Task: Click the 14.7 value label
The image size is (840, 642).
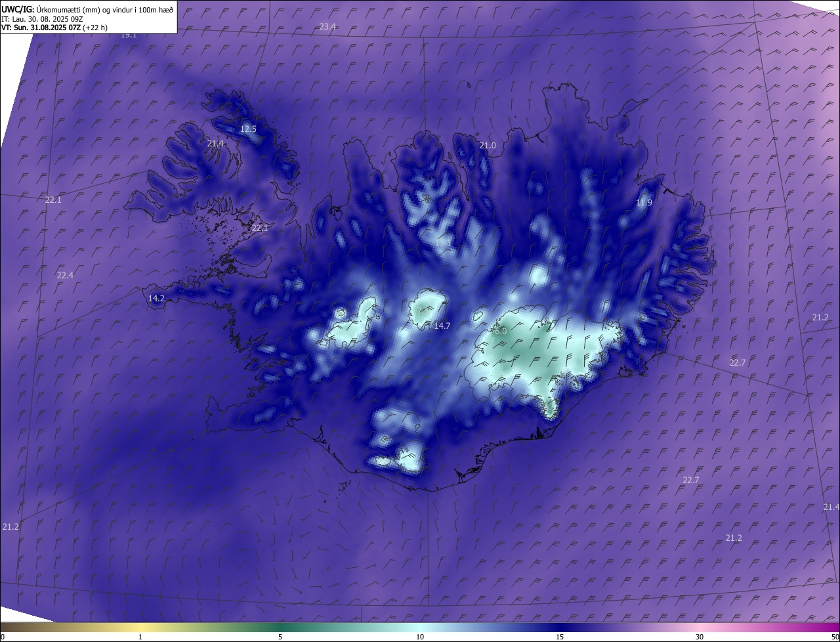Action: pyautogui.click(x=442, y=326)
